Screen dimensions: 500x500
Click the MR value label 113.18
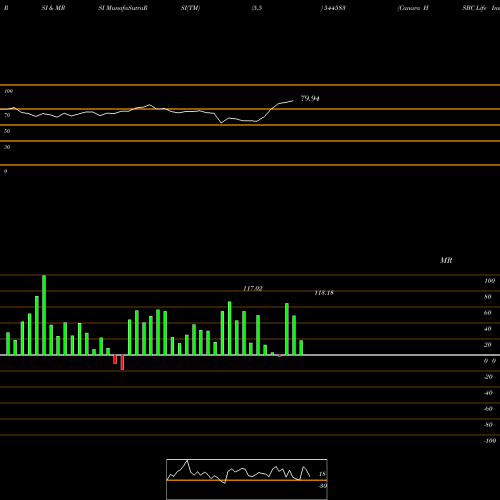pos(324,293)
